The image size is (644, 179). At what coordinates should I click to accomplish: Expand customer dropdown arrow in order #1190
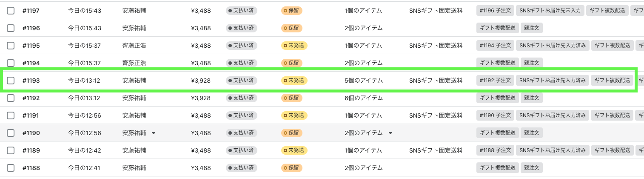pyautogui.click(x=154, y=133)
